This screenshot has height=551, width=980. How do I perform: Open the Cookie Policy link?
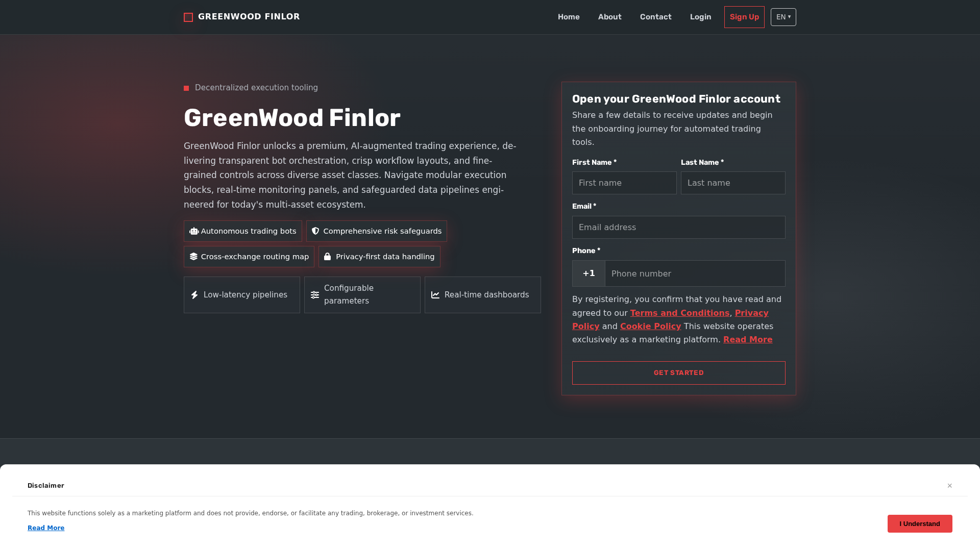coord(651,327)
